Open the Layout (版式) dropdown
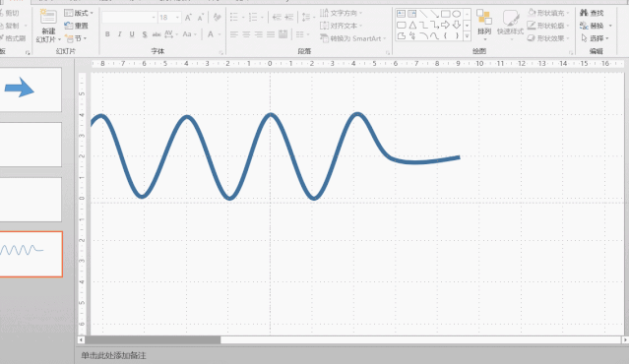The height and width of the screenshot is (364, 629). click(x=79, y=13)
